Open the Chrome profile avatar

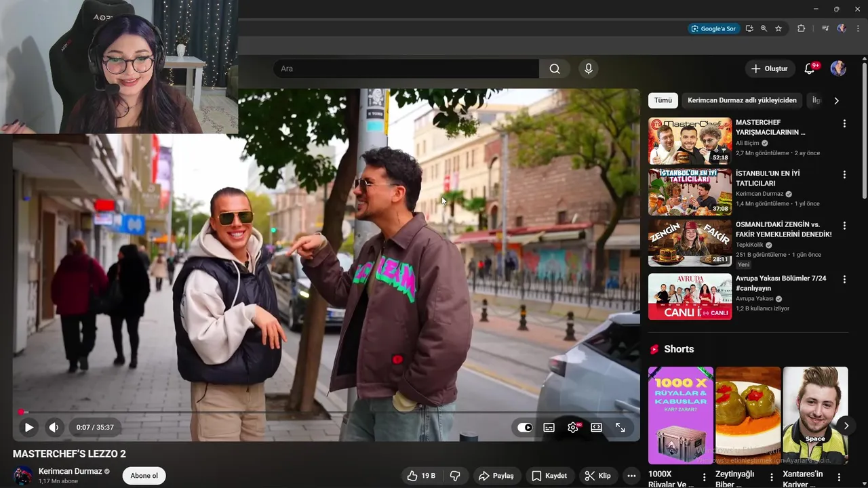(842, 28)
